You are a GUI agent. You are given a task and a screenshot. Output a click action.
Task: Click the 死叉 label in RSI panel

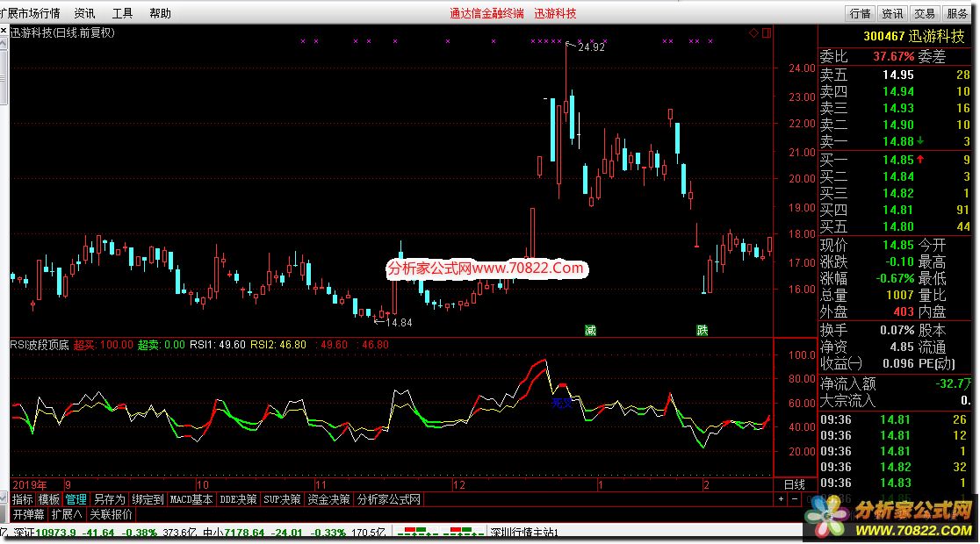(562, 403)
